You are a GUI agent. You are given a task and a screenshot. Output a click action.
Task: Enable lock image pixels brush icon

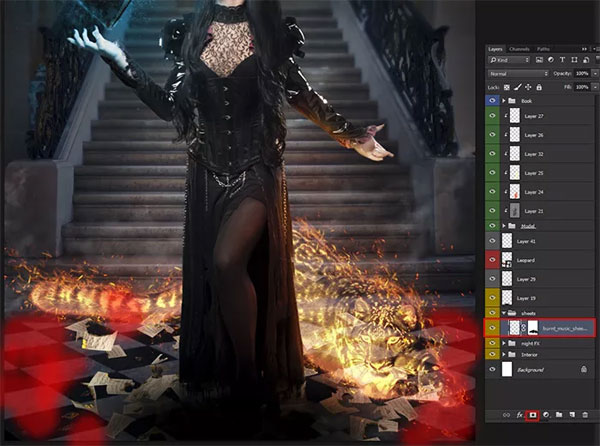click(x=517, y=87)
